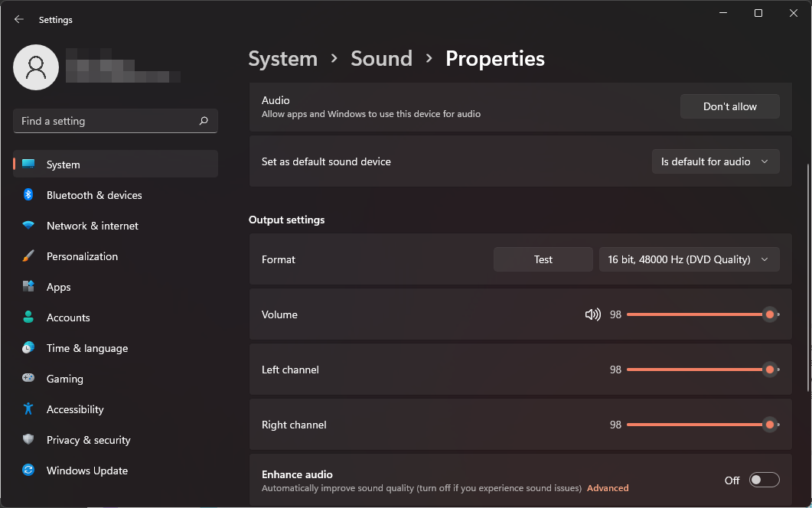This screenshot has height=508, width=812.
Task: Click the Find a setting search box
Action: click(x=115, y=121)
